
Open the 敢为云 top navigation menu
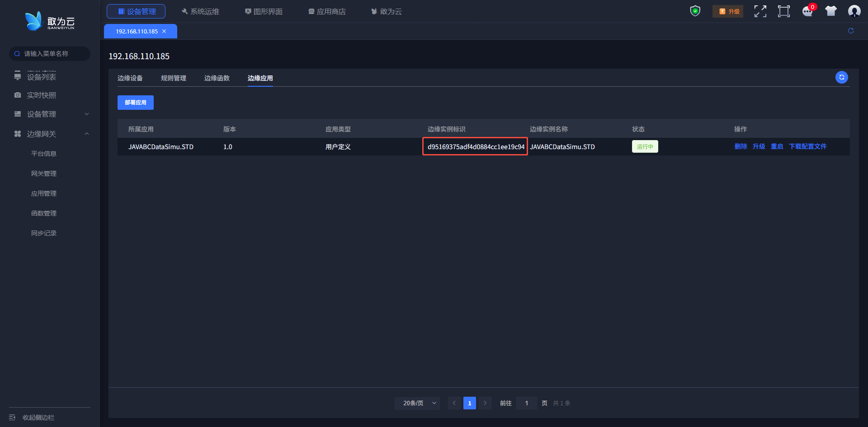coord(387,11)
